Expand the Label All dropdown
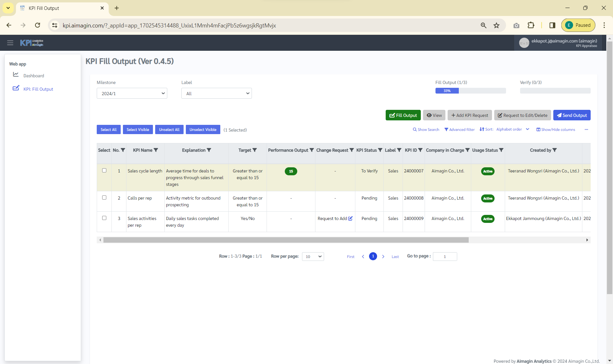Screen dimensions: 613x364 point(216,94)
